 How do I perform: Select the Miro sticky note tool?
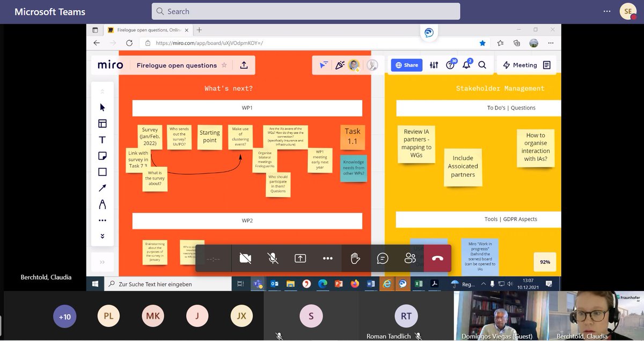coord(103,156)
